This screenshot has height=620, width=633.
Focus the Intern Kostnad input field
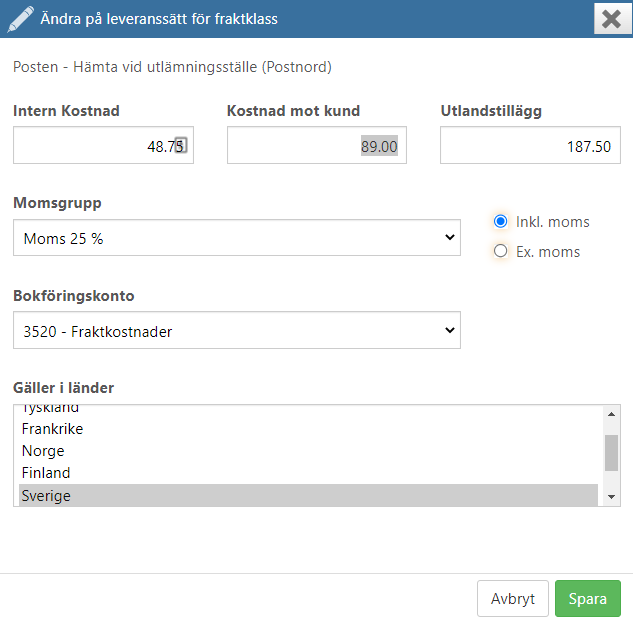tap(103, 145)
